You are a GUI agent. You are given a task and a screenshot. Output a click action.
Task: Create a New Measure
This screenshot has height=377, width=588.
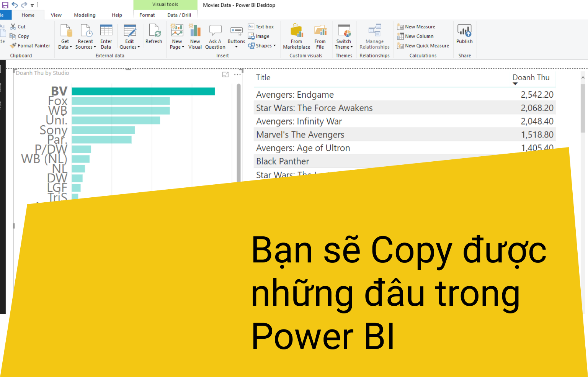point(416,26)
